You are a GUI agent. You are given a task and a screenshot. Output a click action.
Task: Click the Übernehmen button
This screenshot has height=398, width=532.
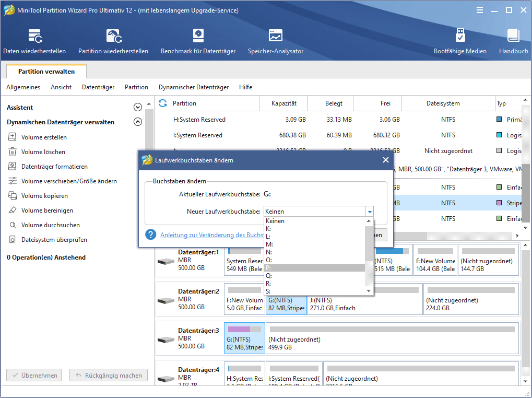click(34, 375)
